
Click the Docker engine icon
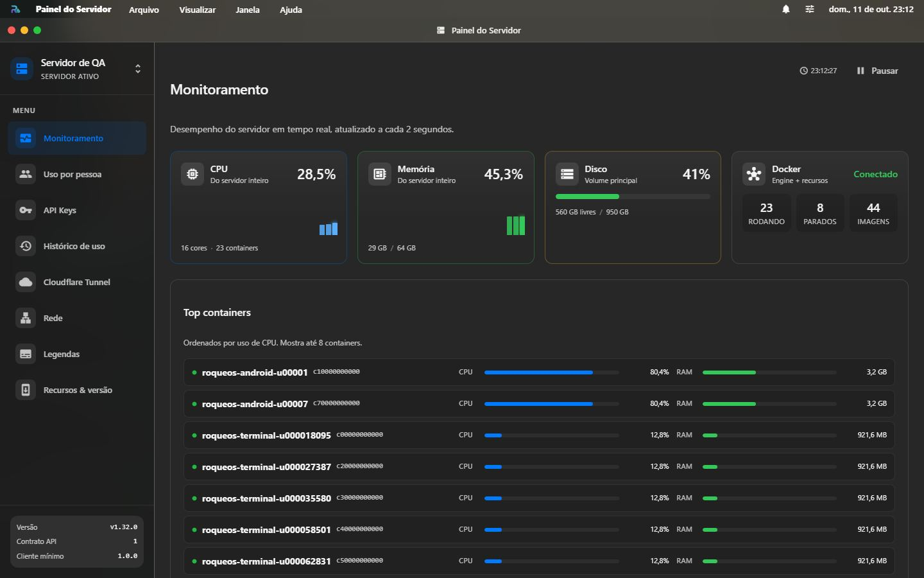(754, 174)
